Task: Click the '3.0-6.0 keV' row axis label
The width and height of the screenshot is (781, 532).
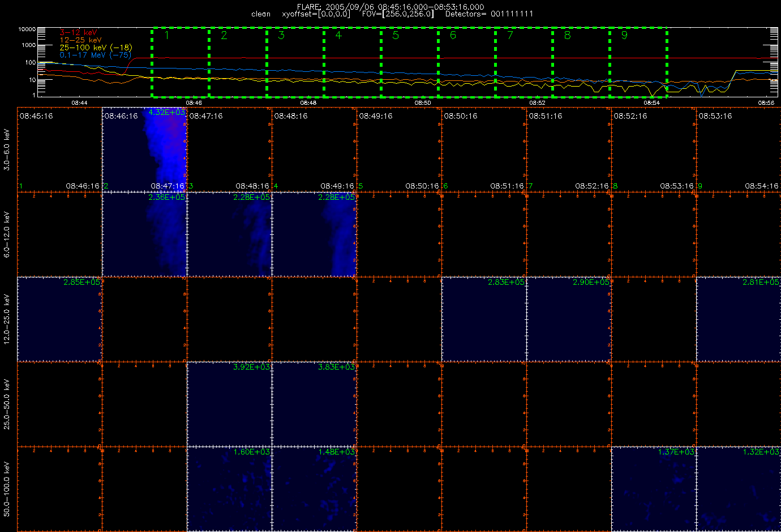Action: tap(7, 149)
